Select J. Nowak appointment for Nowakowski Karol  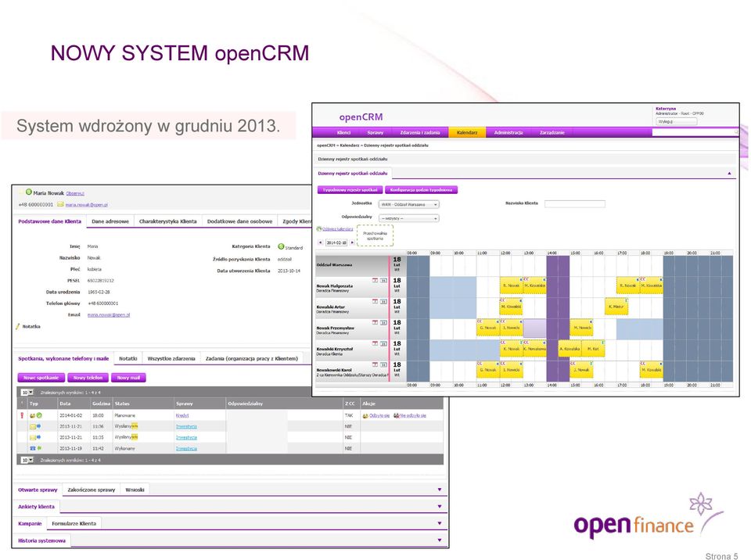[581, 369]
